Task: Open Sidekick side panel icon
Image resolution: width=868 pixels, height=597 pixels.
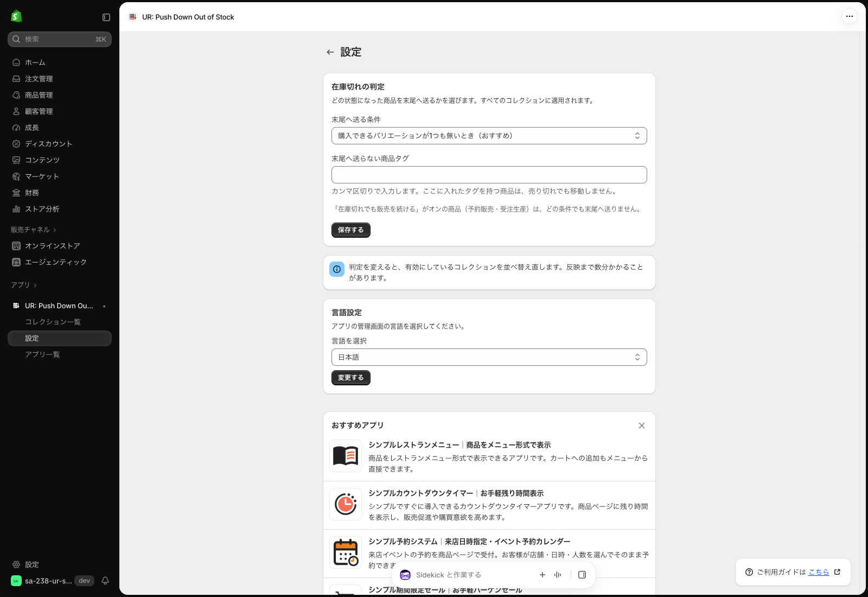Action: [582, 575]
